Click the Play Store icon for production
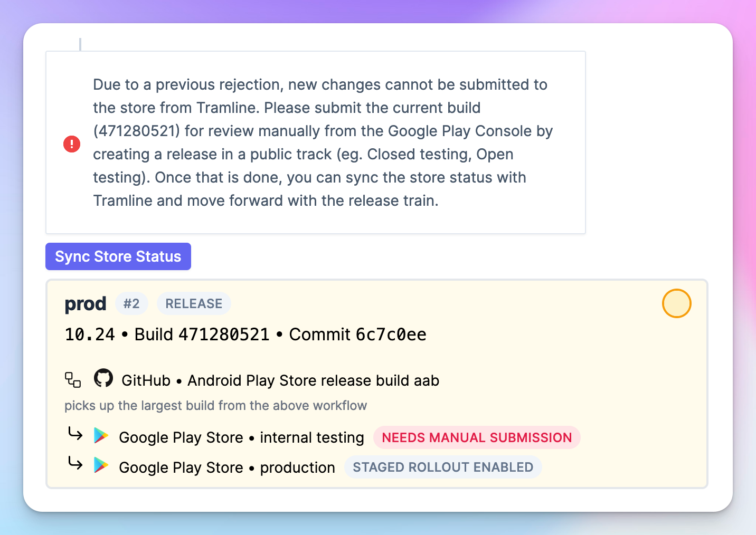The width and height of the screenshot is (756, 535). tap(101, 465)
